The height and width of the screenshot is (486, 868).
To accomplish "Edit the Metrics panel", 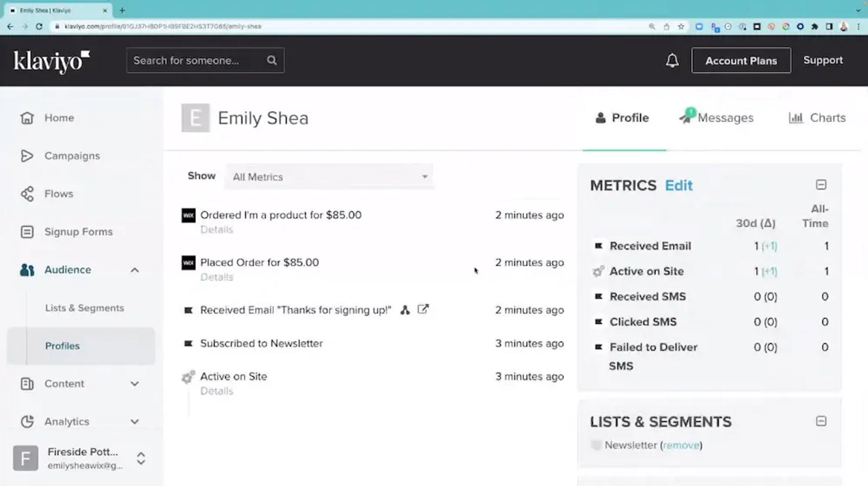I will (679, 186).
